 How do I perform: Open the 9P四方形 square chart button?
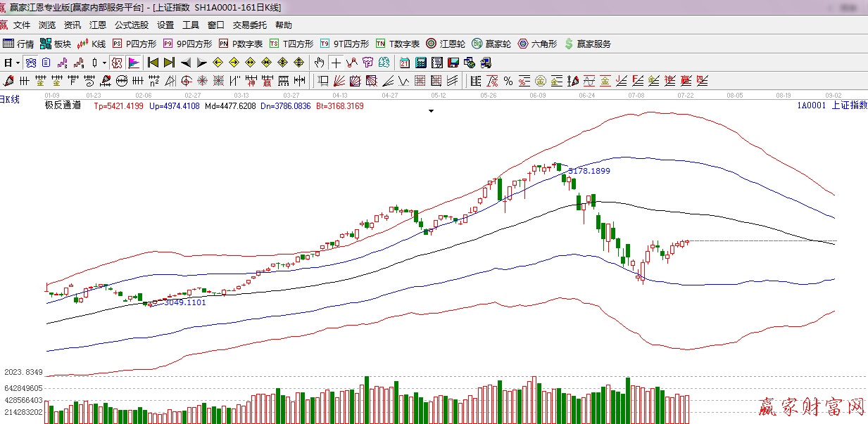(187, 44)
